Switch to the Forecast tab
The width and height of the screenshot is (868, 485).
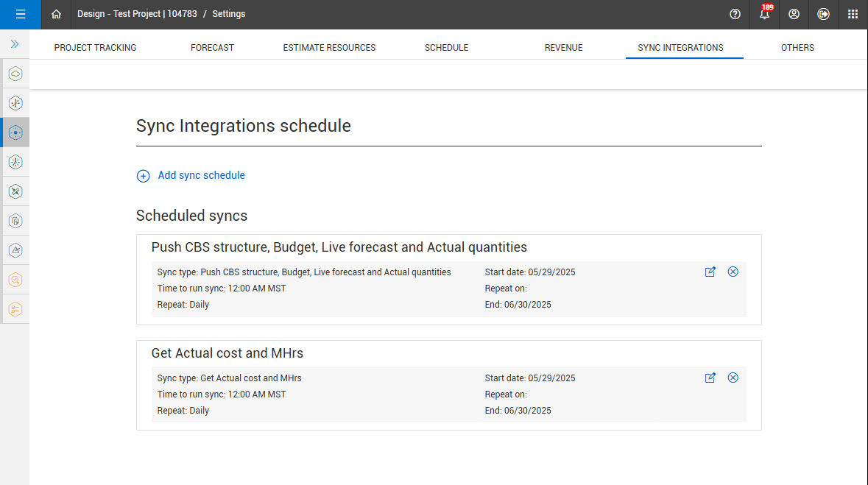(x=212, y=47)
